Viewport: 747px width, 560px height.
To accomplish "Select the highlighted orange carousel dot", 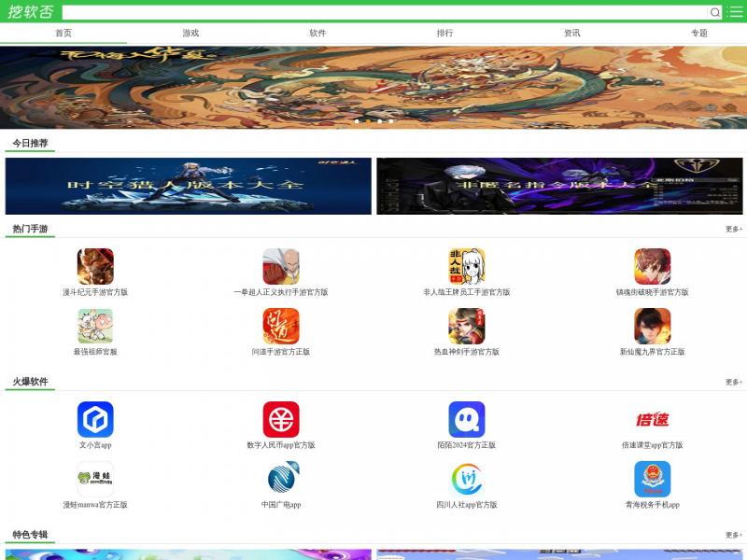I will click(x=368, y=121).
